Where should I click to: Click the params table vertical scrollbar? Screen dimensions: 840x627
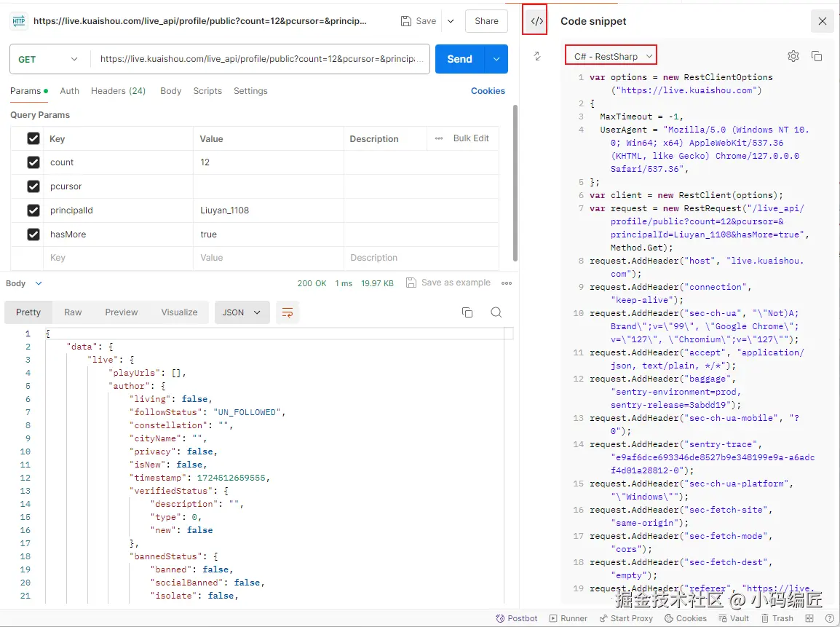pyautogui.click(x=515, y=184)
